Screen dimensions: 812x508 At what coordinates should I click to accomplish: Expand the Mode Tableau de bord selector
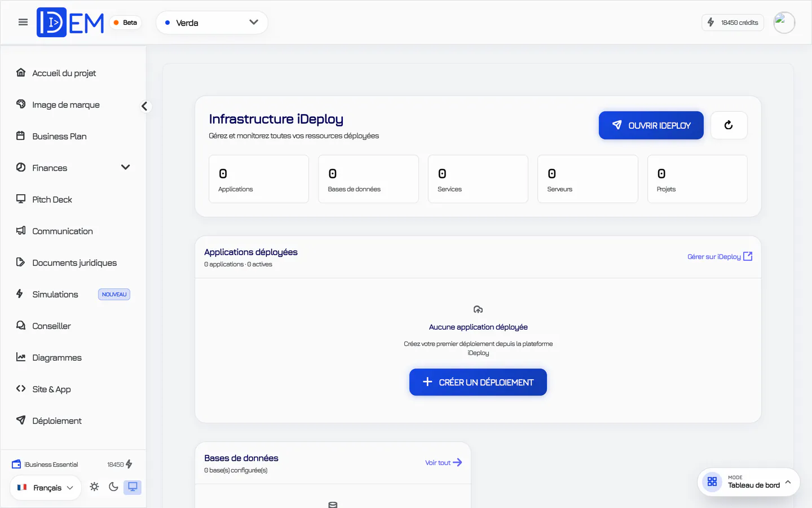[x=749, y=482]
